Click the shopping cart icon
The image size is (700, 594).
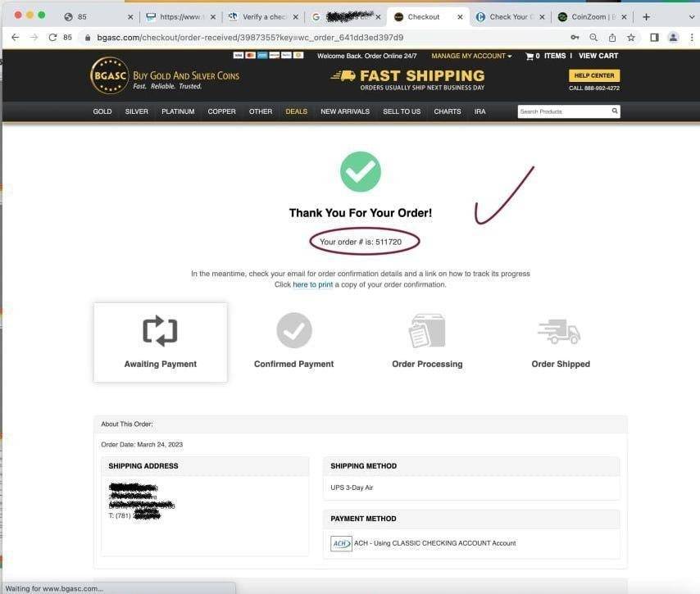(x=530, y=57)
